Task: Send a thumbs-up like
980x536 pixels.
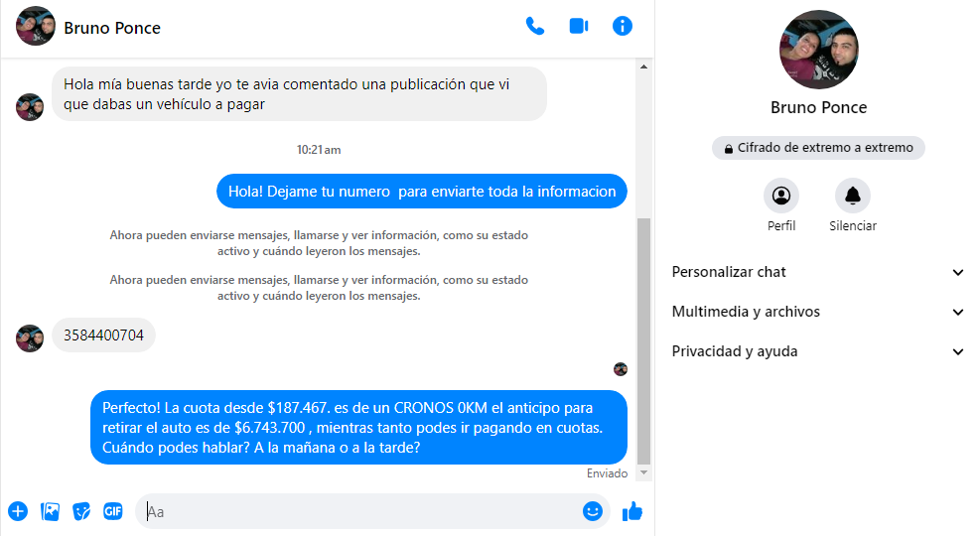Action: pos(632,511)
